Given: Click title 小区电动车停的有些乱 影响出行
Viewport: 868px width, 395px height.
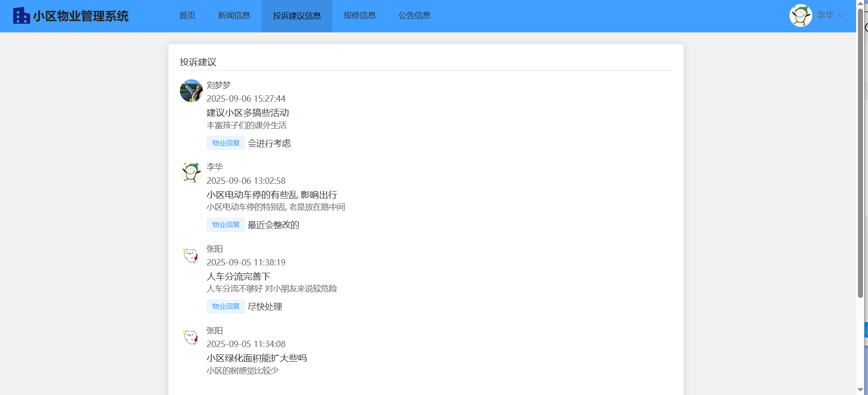Looking at the screenshot, I should 272,195.
